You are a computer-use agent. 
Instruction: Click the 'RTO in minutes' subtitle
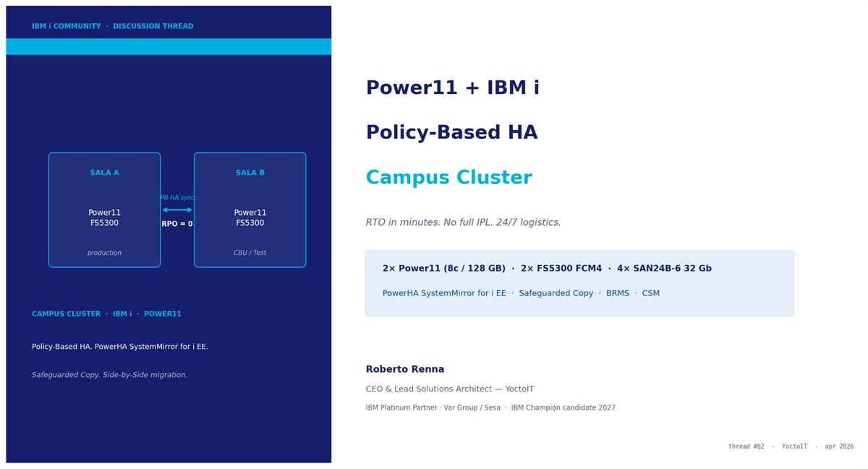(x=463, y=223)
